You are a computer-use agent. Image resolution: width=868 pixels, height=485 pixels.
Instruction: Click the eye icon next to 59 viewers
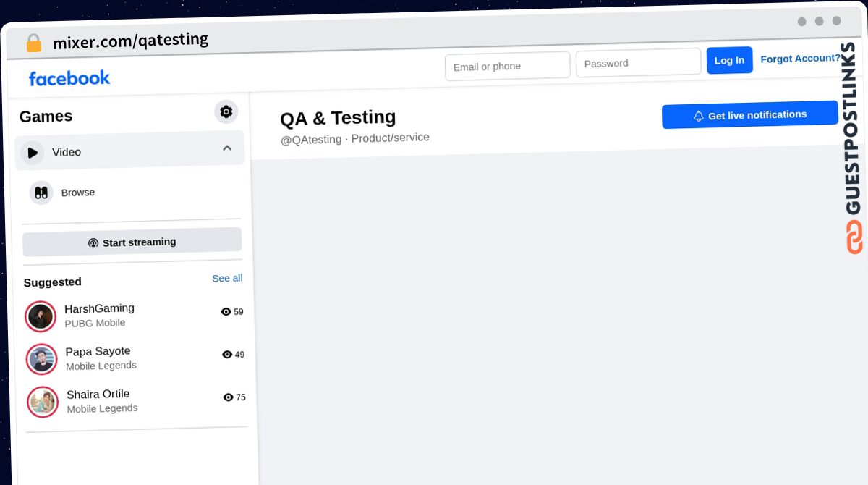point(226,312)
